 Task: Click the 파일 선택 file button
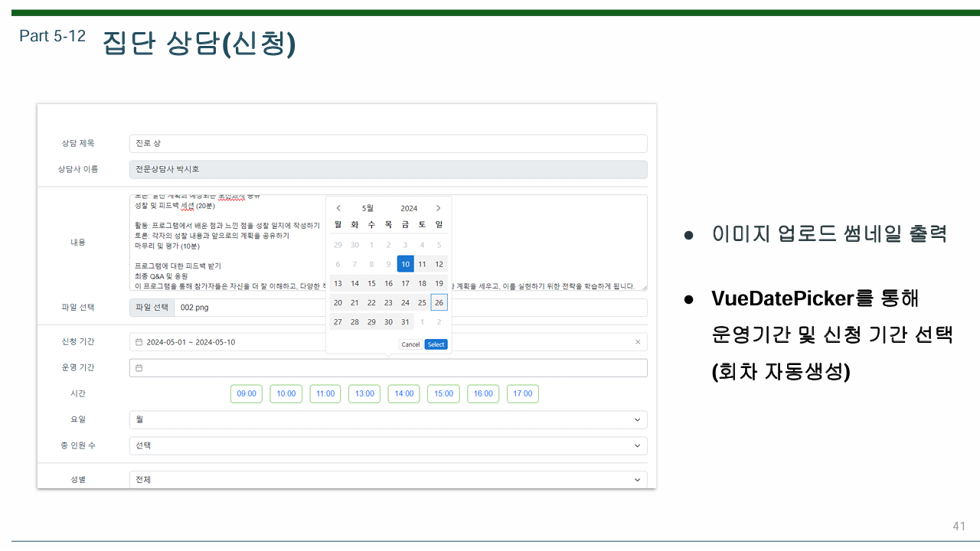pyautogui.click(x=152, y=308)
